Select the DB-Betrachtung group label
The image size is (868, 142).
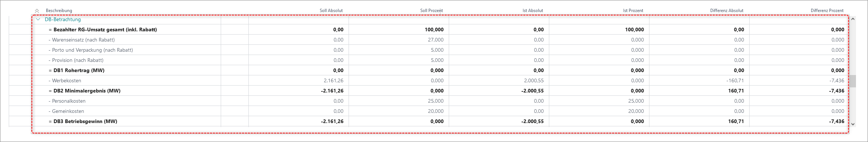63,19
